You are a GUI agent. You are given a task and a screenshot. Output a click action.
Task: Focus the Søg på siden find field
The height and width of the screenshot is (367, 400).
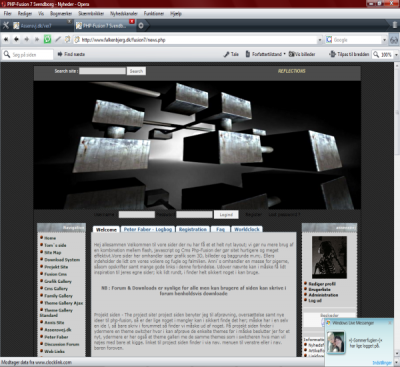[x=27, y=55]
